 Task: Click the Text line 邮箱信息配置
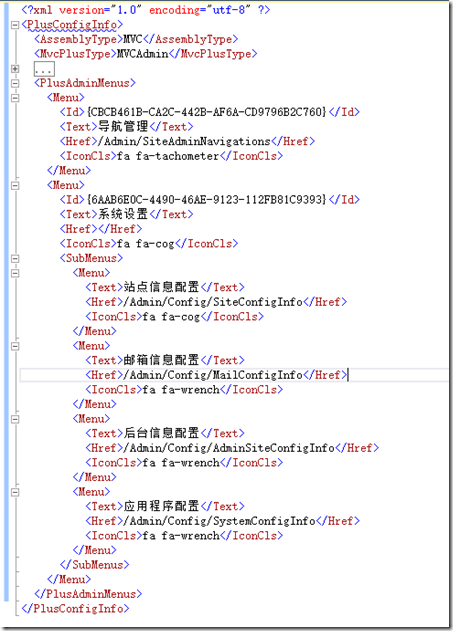[x=165, y=361]
